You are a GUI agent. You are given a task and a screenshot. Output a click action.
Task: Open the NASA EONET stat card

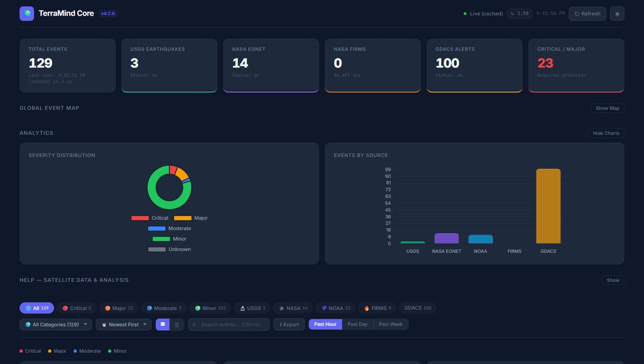point(271,65)
